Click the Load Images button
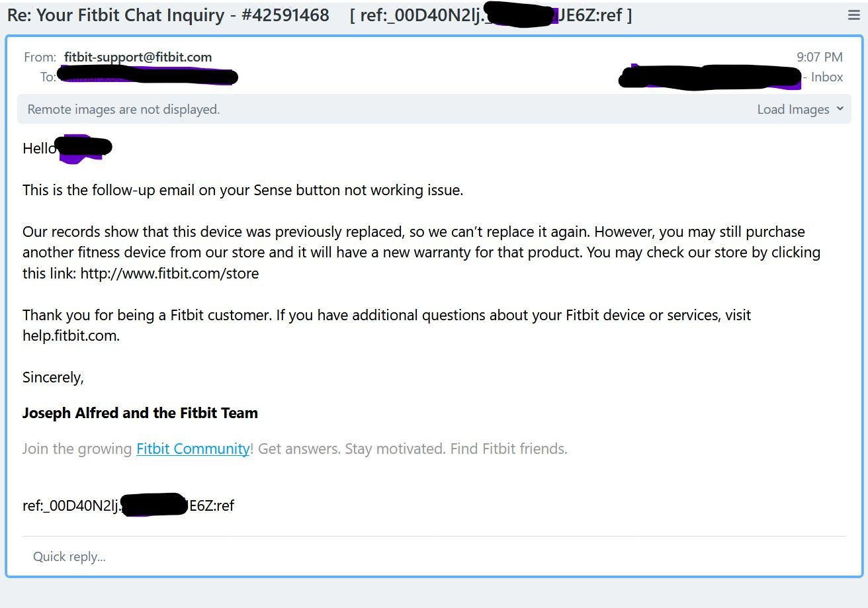The height and width of the screenshot is (608, 868). click(793, 110)
